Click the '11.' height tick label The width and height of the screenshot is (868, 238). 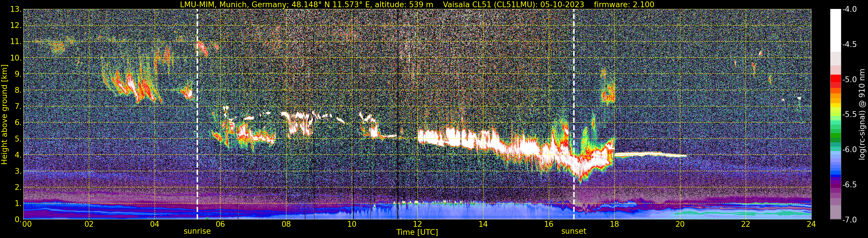pyautogui.click(x=16, y=42)
